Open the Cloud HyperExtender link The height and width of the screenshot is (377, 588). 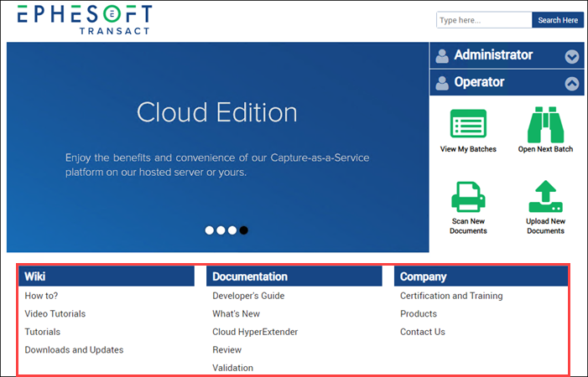pyautogui.click(x=255, y=332)
